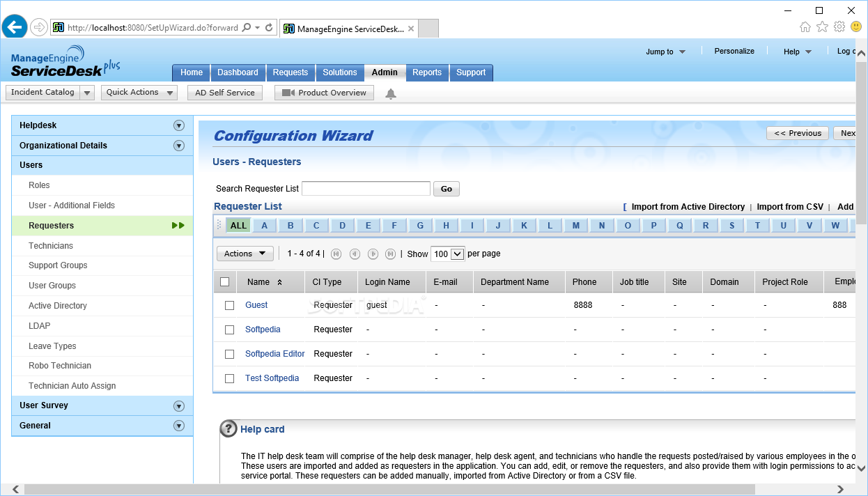Filter requesters by letter M
868x496 pixels.
point(576,226)
